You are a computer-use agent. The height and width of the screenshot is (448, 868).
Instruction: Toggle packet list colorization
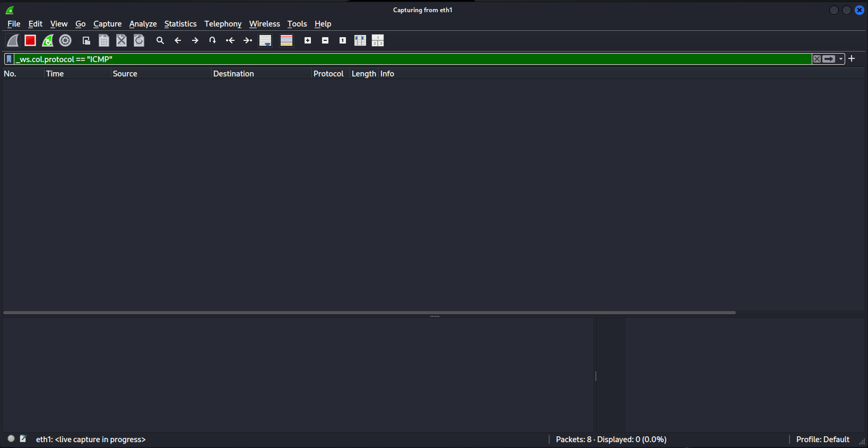tap(287, 40)
